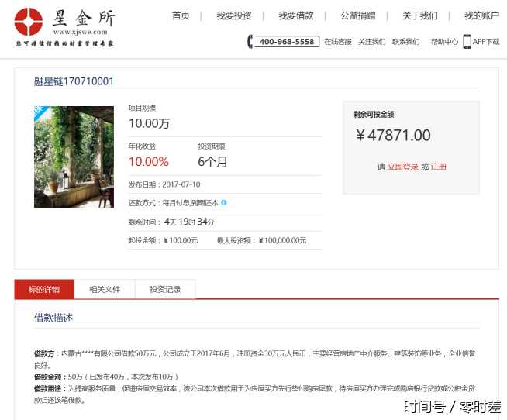Open 我的账户 account page
This screenshot has height=420, width=507.
pos(481,15)
